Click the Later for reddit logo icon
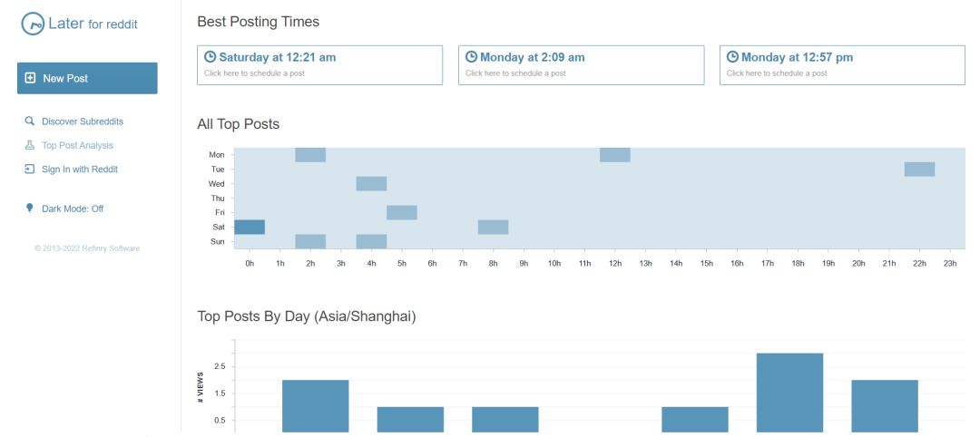This screenshot has width=980, height=437. (x=33, y=24)
